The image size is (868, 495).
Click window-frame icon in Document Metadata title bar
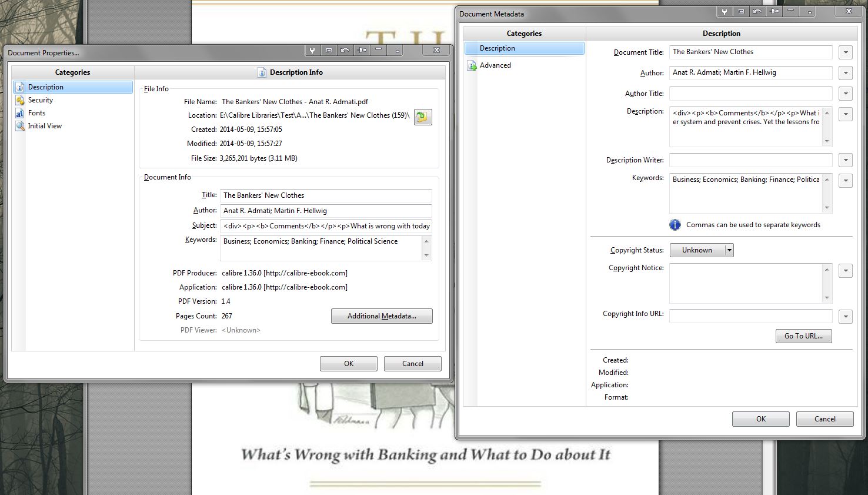pos(742,11)
